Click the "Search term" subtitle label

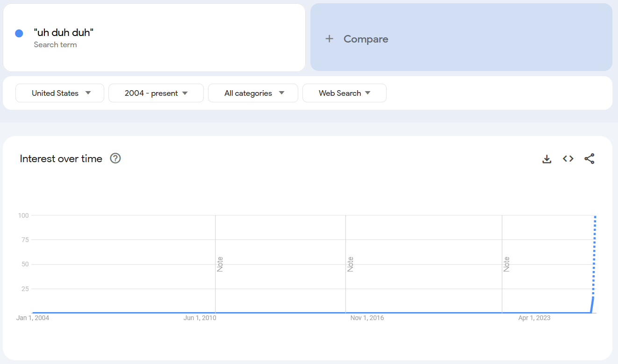click(x=55, y=45)
